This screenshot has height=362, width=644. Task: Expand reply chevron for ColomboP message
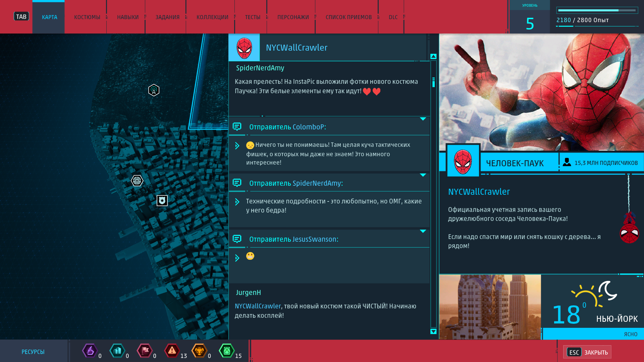tap(237, 146)
